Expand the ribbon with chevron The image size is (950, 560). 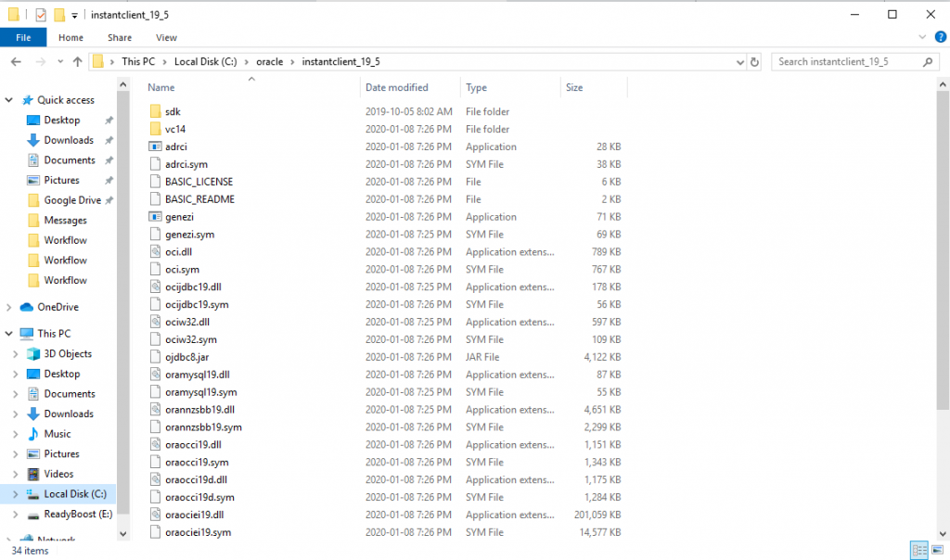pos(923,37)
